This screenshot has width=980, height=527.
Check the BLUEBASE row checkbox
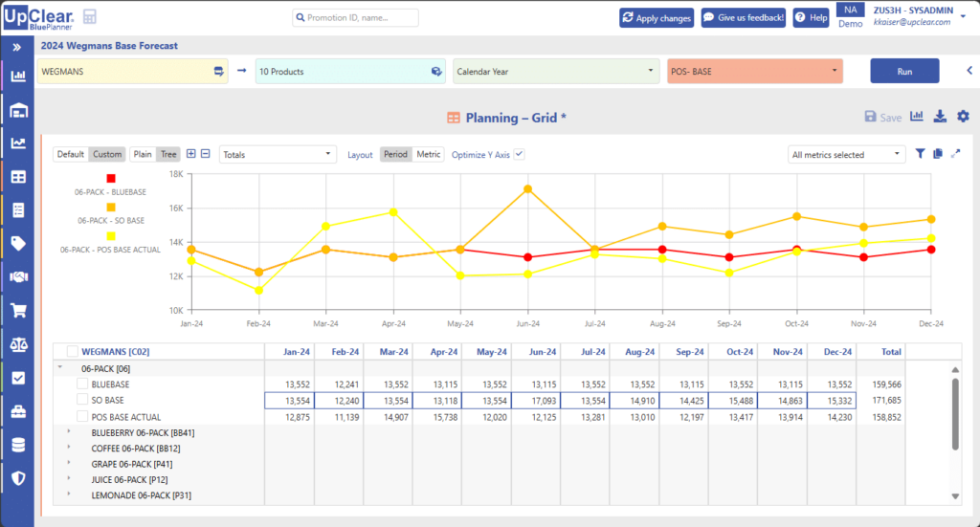coord(82,384)
